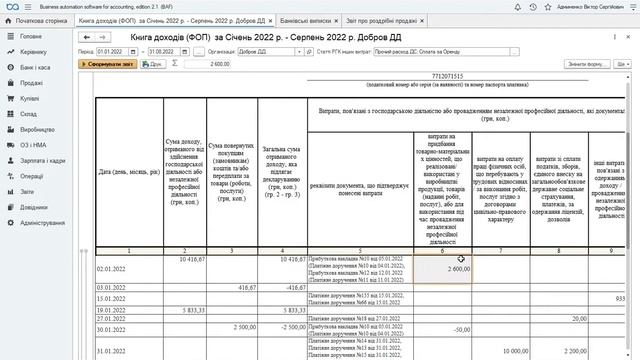640x360 pixels.
Task: Open notifications bell
Action: tap(518, 7)
